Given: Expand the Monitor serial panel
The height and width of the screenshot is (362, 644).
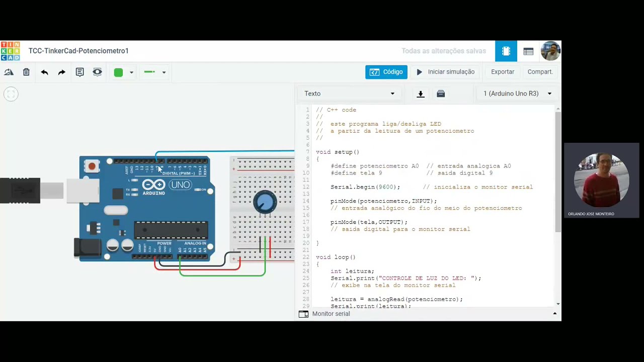Looking at the screenshot, I should [x=555, y=314].
